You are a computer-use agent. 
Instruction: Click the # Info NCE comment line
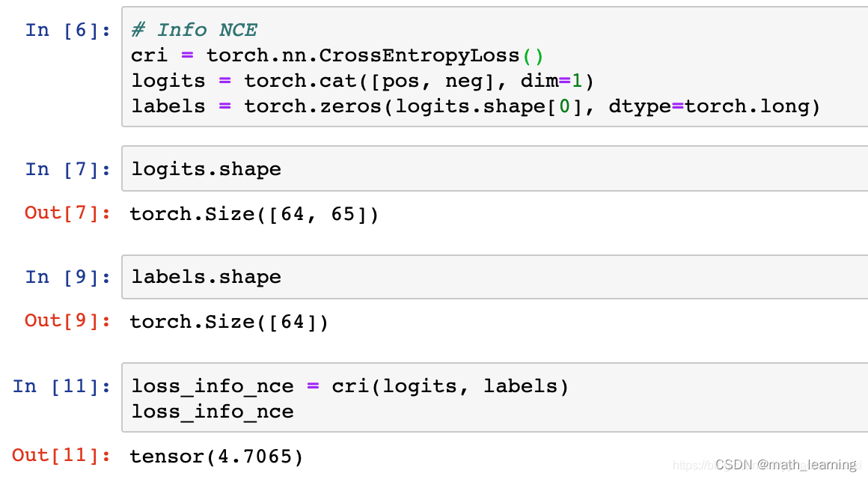tap(193, 29)
